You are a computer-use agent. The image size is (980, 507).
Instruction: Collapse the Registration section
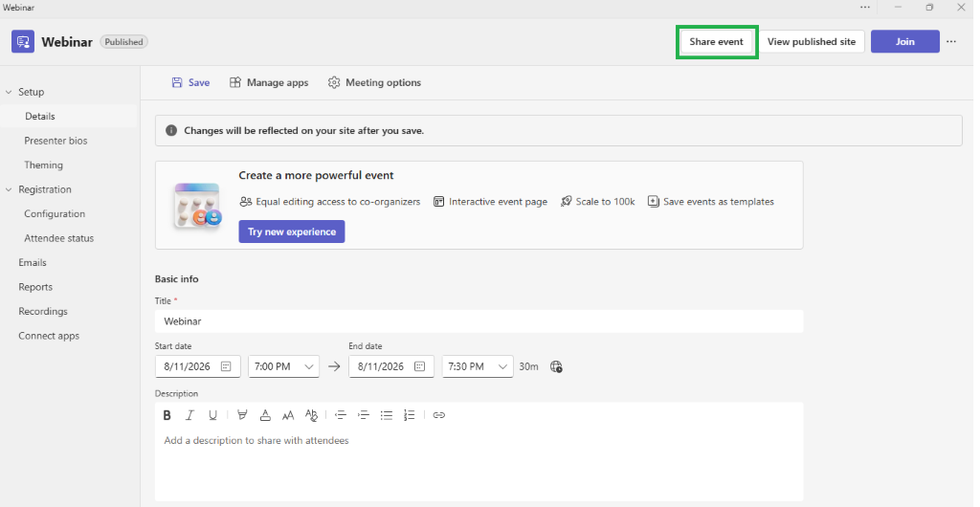tap(9, 189)
